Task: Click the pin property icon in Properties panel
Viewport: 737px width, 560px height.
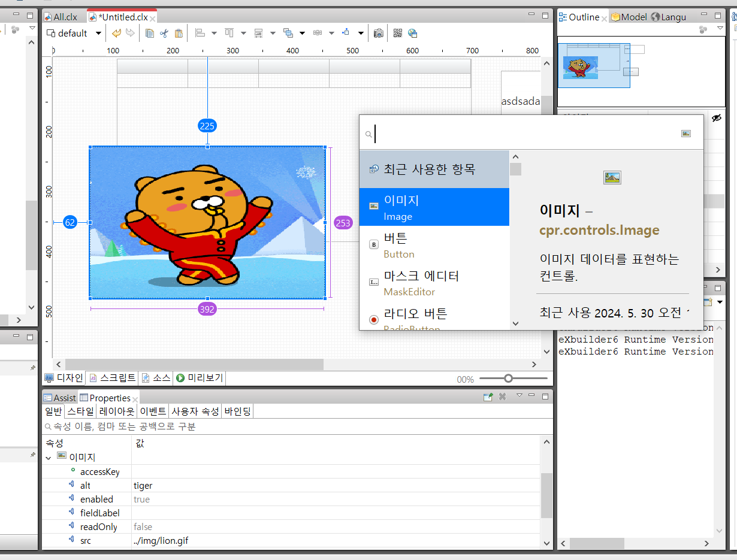Action: point(488,396)
